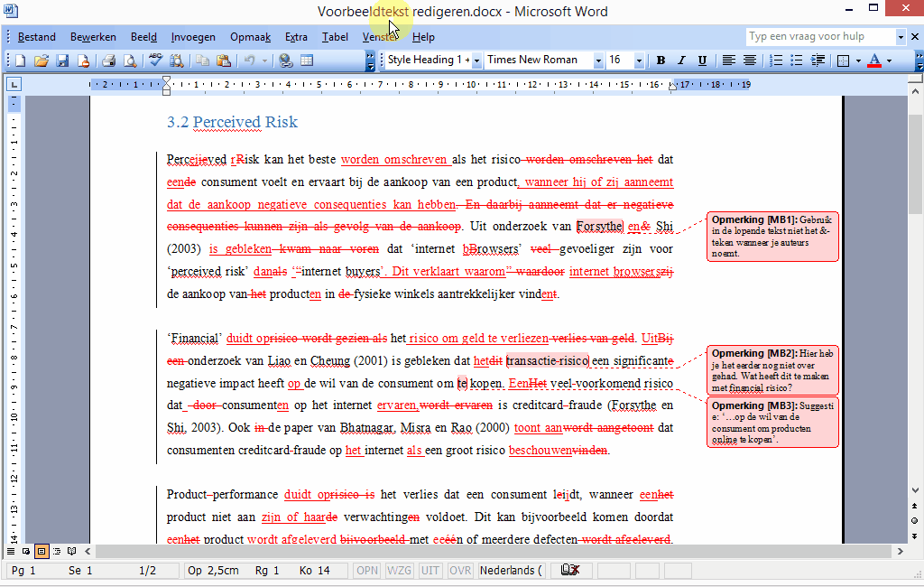Toggle Underline formatting
Screen dimensions: 924x587
pyautogui.click(x=702, y=61)
